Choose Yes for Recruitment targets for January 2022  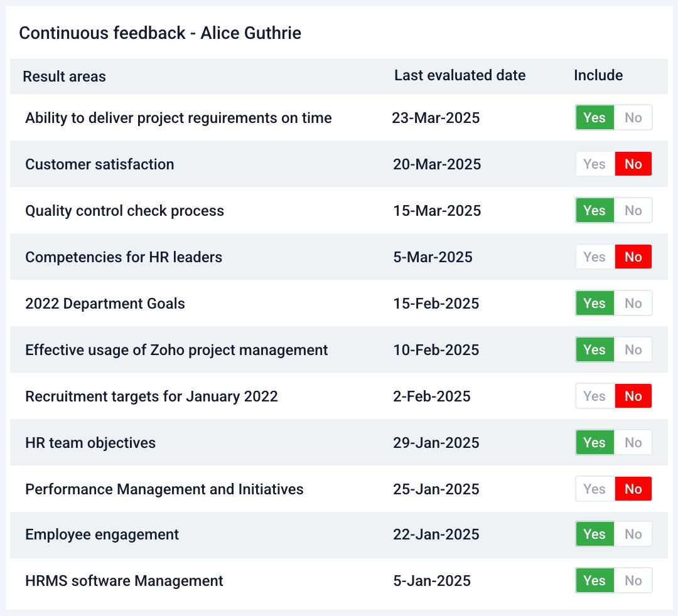click(595, 396)
